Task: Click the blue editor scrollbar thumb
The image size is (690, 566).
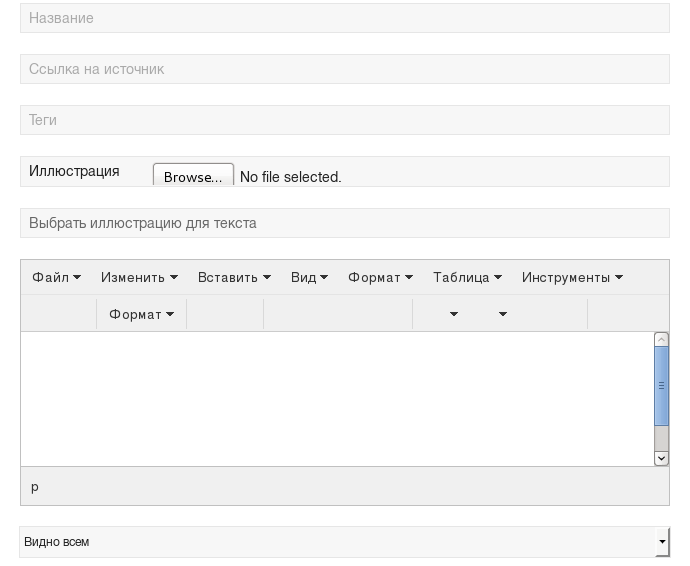Action: point(661,386)
